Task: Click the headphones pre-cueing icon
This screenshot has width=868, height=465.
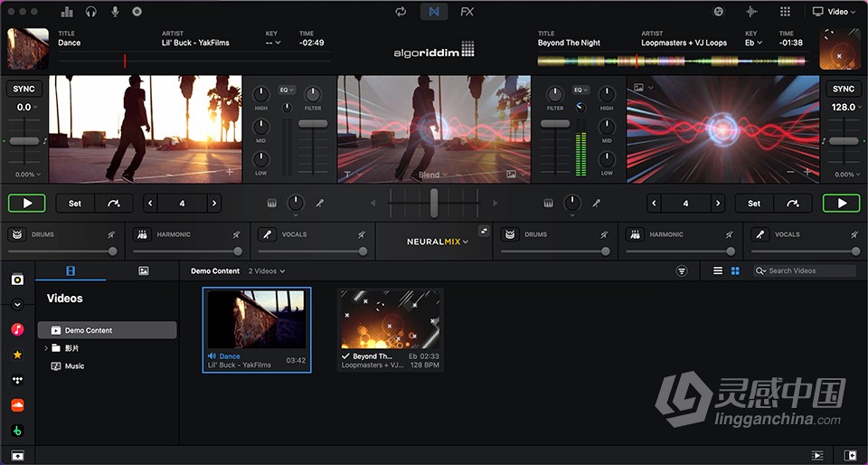Action: (x=91, y=12)
